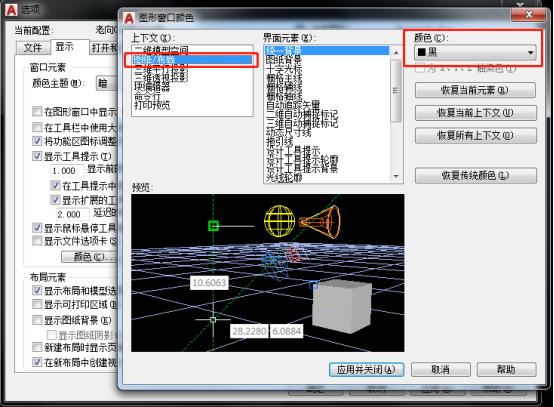Select 三维透视投影 in the context list
The width and height of the screenshot is (554, 407).
coord(161,77)
